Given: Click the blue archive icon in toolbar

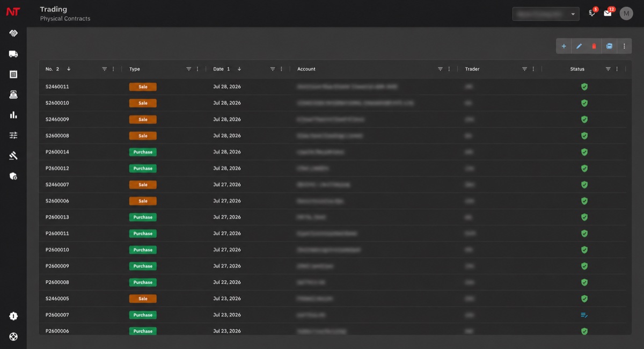Looking at the screenshot, I should click(609, 46).
